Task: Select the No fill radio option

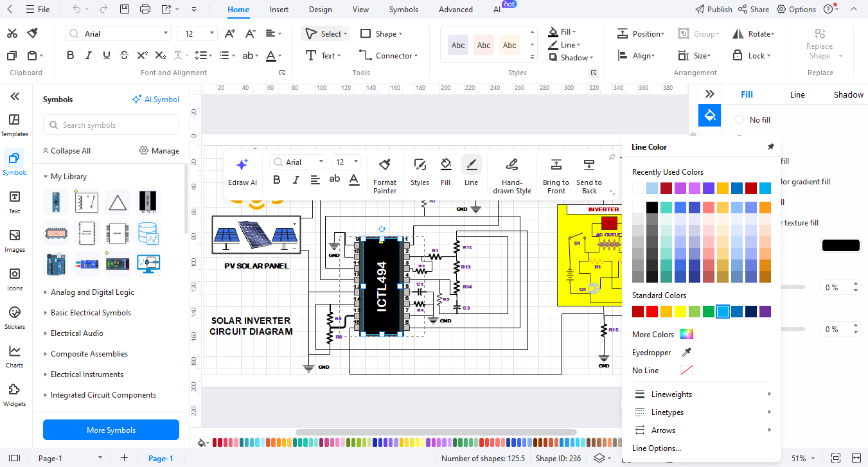Action: point(740,119)
